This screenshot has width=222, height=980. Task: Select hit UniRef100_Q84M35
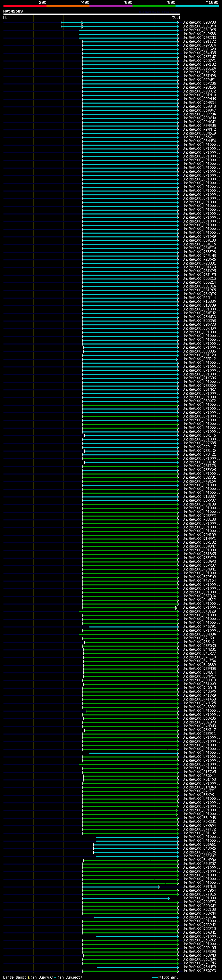[199, 53]
